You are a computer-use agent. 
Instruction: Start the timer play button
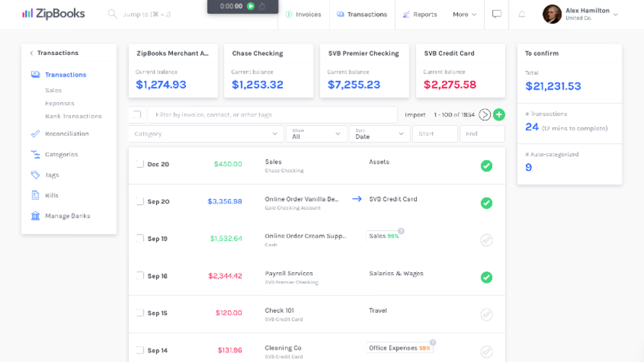coord(250,6)
